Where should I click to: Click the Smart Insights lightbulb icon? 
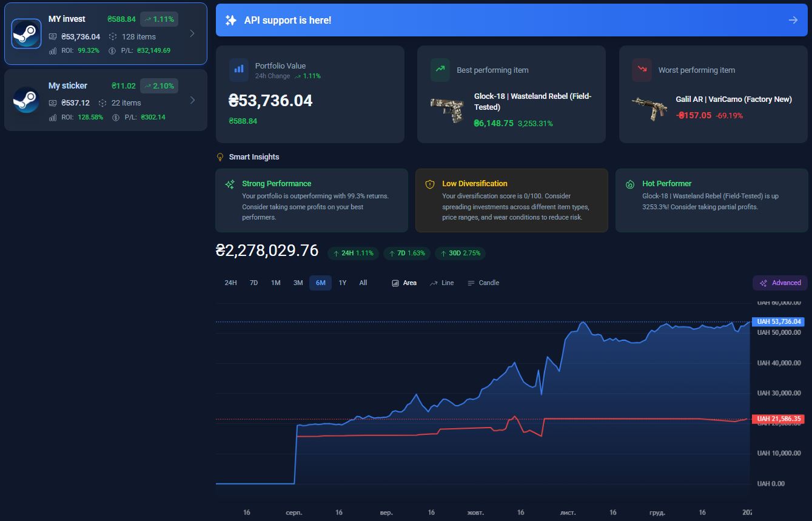(x=221, y=157)
